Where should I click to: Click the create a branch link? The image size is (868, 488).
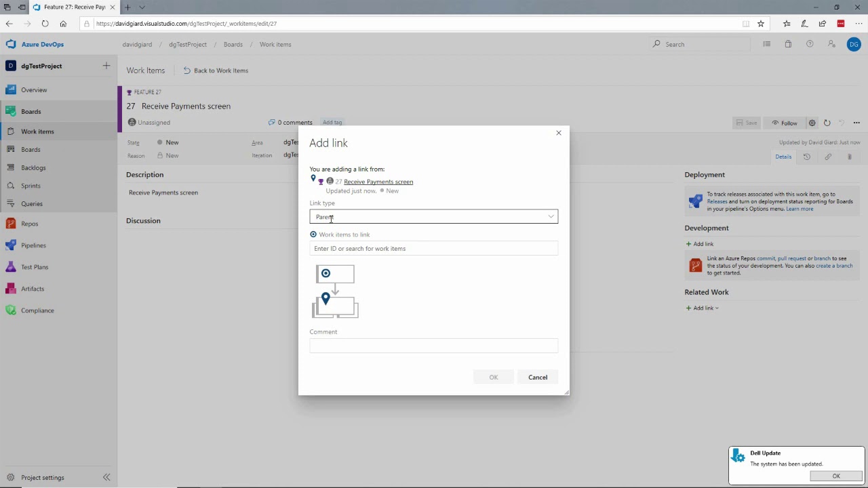click(834, 266)
